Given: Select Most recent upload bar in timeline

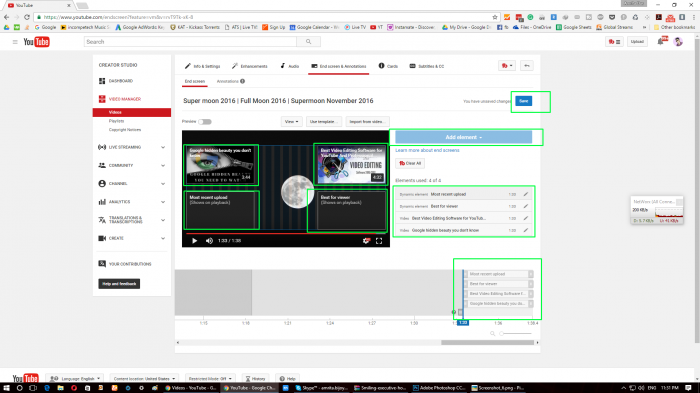Looking at the screenshot, I should [x=498, y=274].
